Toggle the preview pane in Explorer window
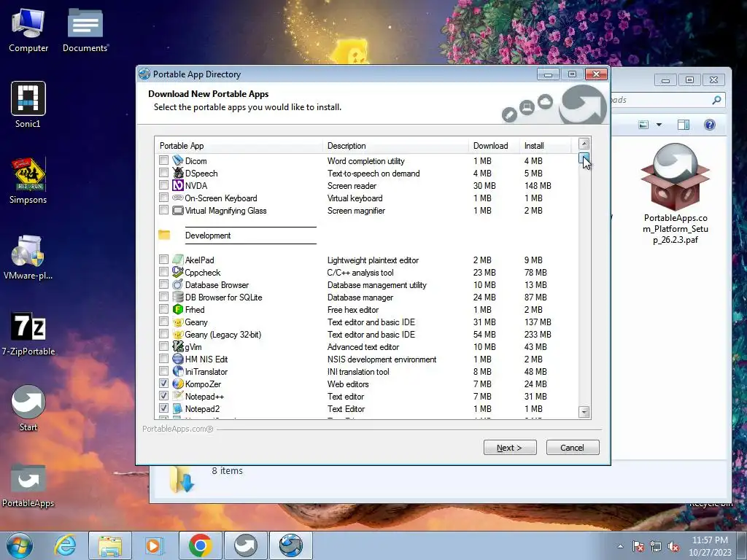 coord(683,125)
